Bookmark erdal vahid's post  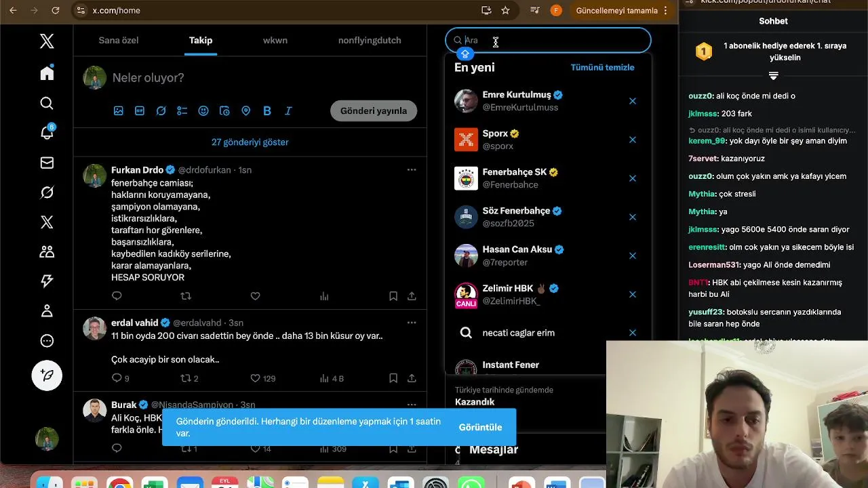(393, 378)
